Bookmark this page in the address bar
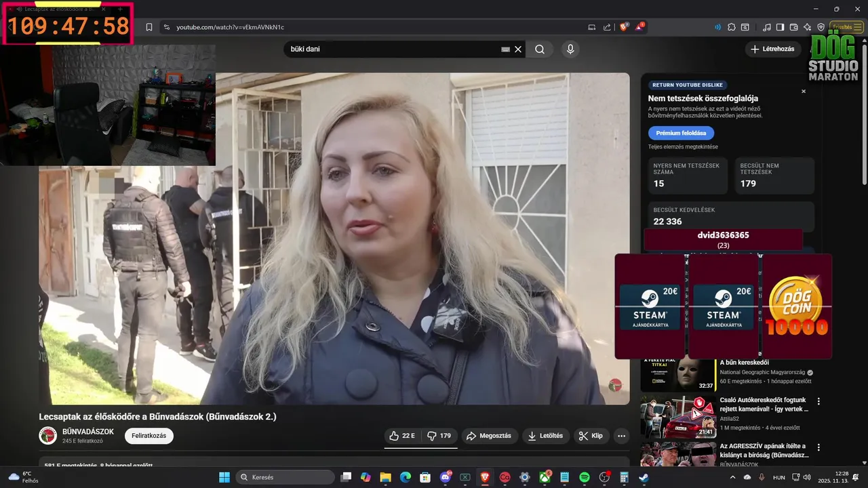This screenshot has height=488, width=868. point(149,27)
